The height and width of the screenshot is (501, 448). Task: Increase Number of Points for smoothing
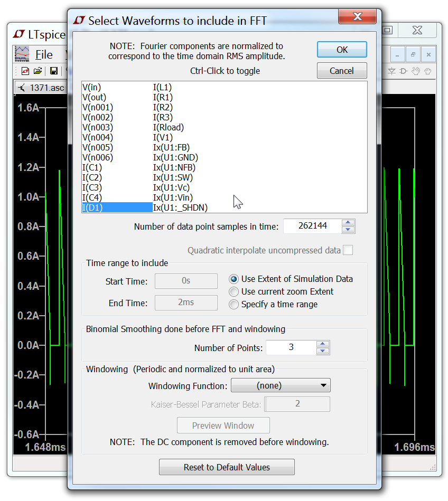pos(323,344)
